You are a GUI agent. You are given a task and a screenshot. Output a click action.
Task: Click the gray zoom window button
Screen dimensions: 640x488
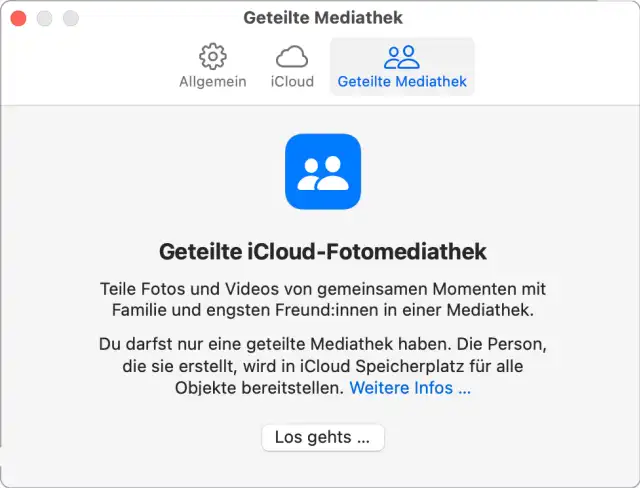tap(70, 19)
